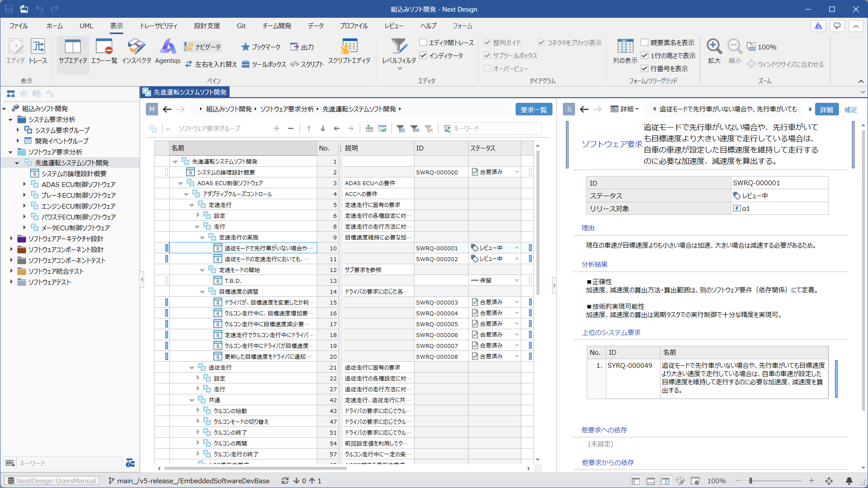Screen dimensions: 868x488
Task: Toggle Show Row Numbers (行番号を表示)
Action: point(644,69)
